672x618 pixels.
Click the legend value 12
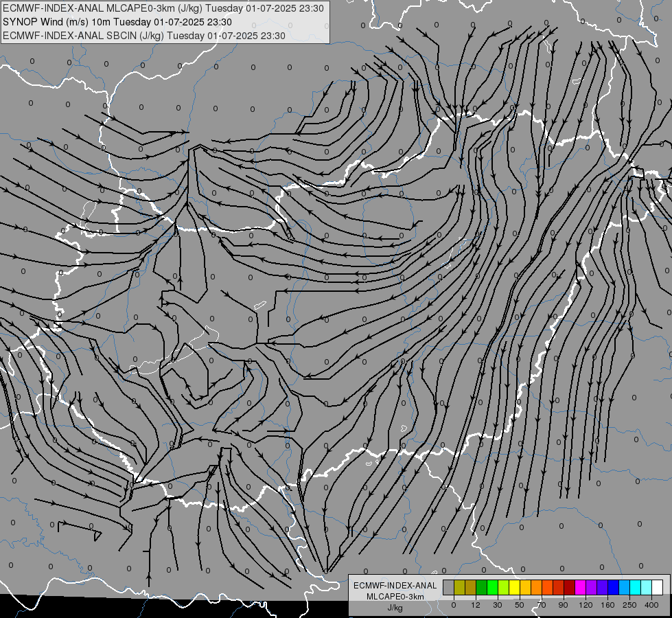pos(476,605)
